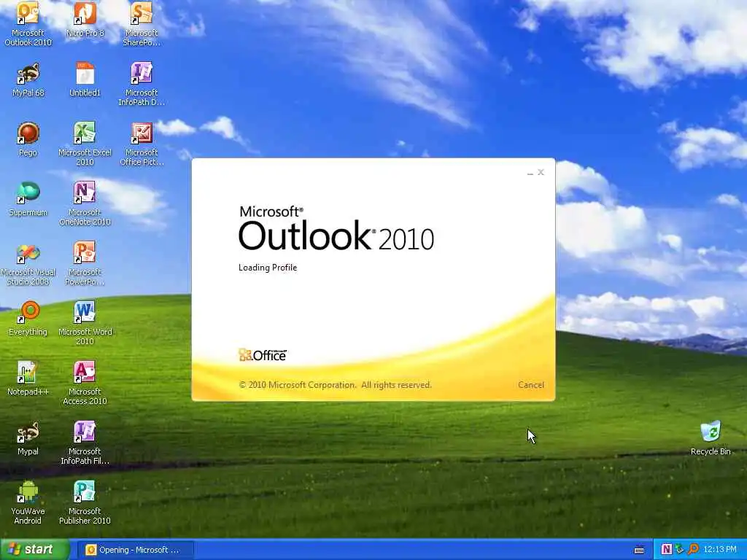Image resolution: width=747 pixels, height=560 pixels.
Task: Open the Microsoft PowerPoint desktop shortcut
Action: point(85,263)
